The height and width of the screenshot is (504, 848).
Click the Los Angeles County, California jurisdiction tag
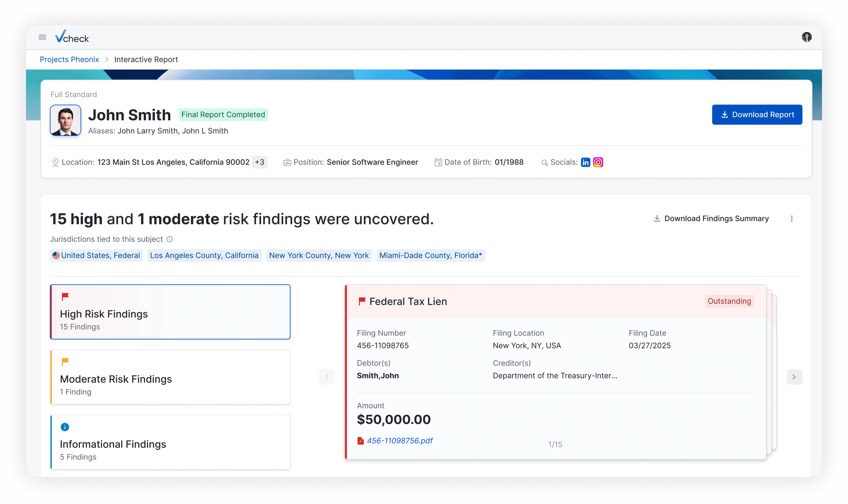(204, 255)
